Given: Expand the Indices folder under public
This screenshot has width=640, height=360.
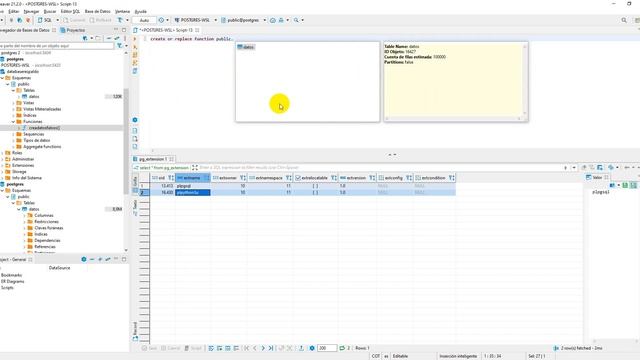Looking at the screenshot, I should pos(13,115).
